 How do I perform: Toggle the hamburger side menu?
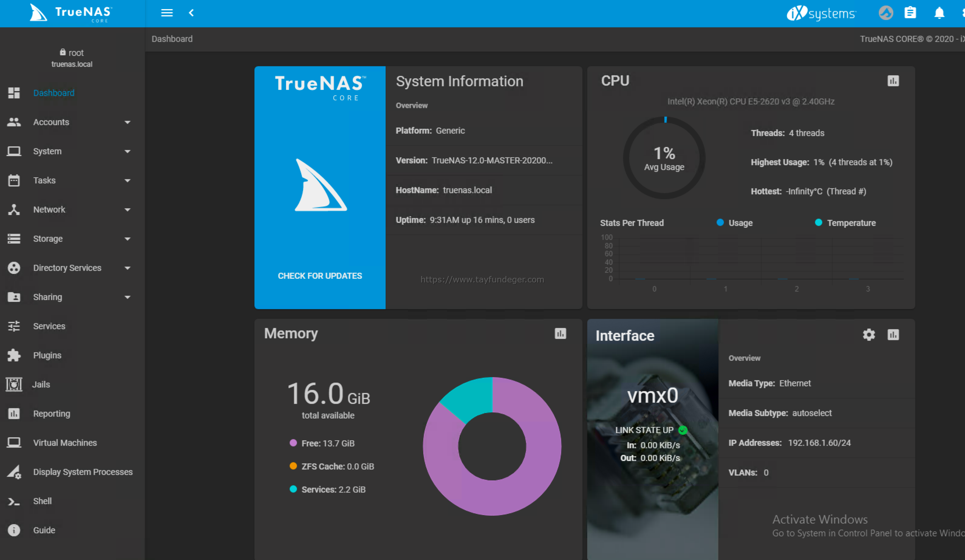[x=167, y=13]
